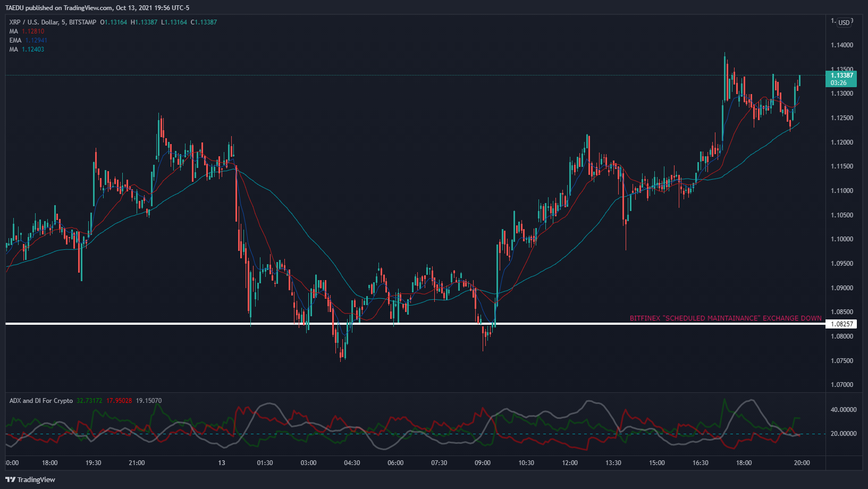The width and height of the screenshot is (868, 489).
Task: Click the ADX and DI For Crypto label
Action: (x=41, y=401)
